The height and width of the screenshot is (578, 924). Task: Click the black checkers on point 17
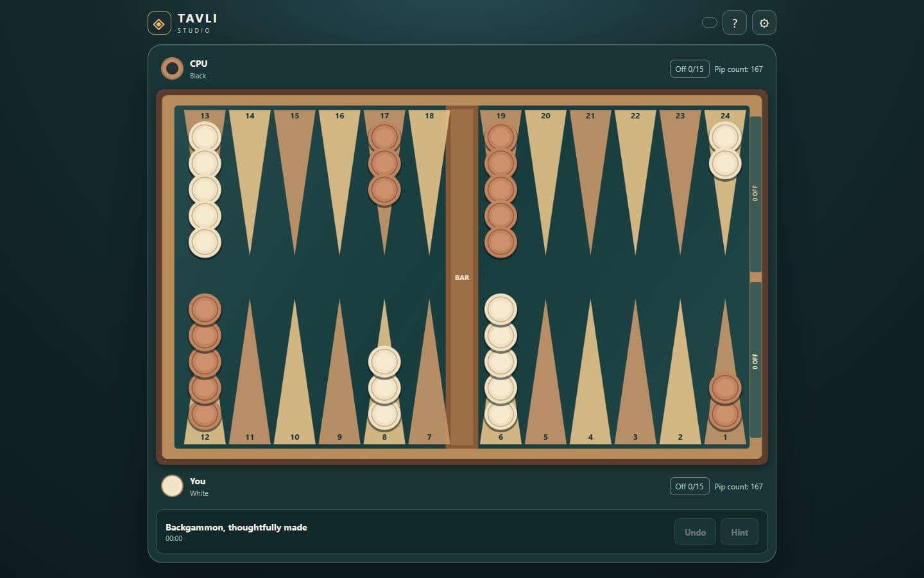tap(384, 164)
